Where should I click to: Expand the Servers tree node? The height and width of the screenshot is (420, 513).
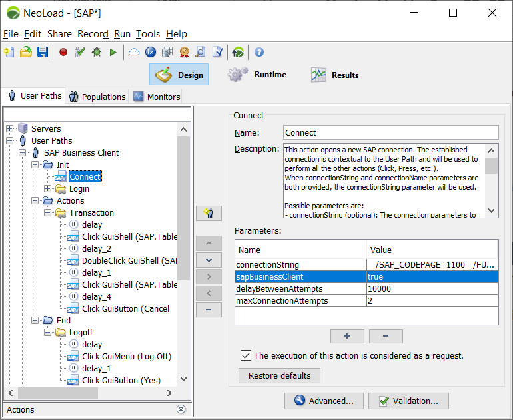pos(9,128)
